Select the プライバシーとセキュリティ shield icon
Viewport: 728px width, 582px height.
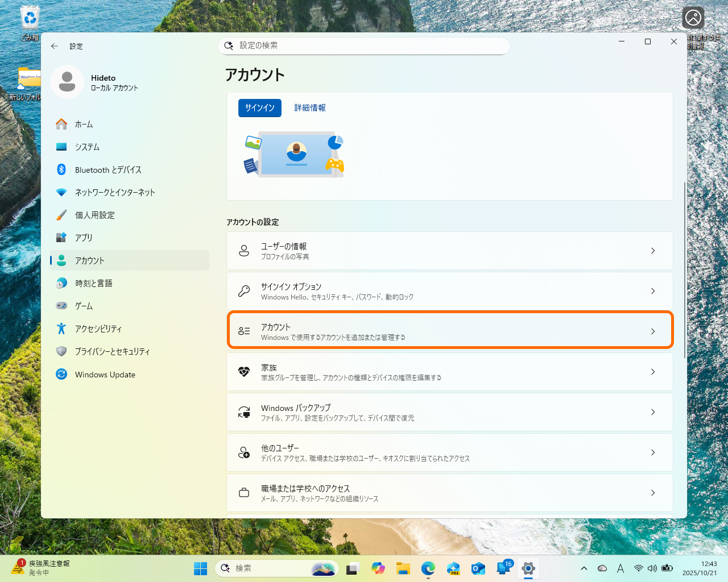[61, 351]
